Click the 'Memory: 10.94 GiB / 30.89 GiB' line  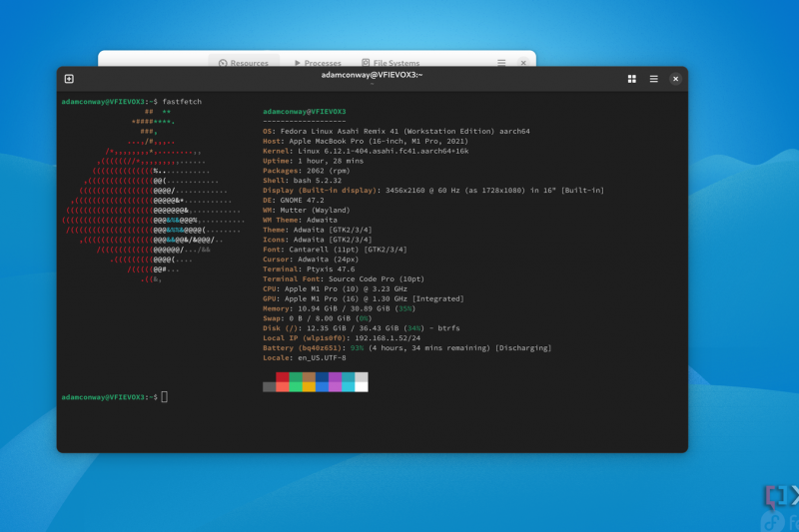click(340, 308)
